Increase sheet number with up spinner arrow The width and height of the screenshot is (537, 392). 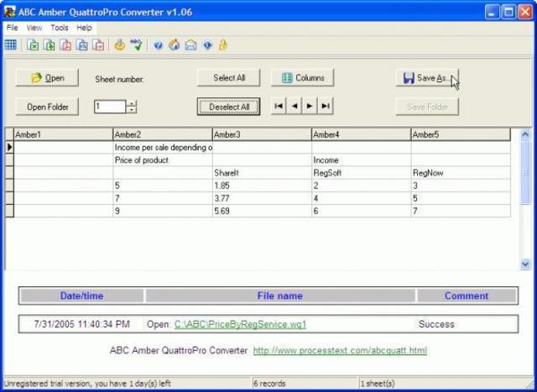click(132, 103)
